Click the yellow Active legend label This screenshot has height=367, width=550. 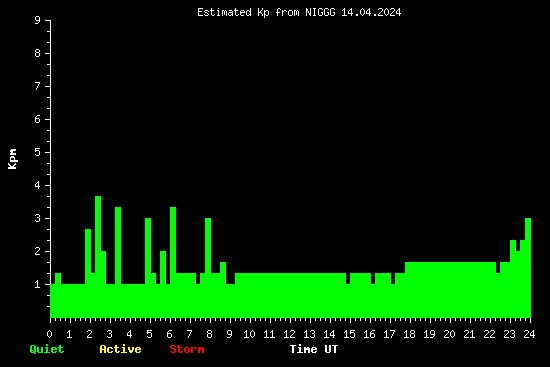click(120, 349)
